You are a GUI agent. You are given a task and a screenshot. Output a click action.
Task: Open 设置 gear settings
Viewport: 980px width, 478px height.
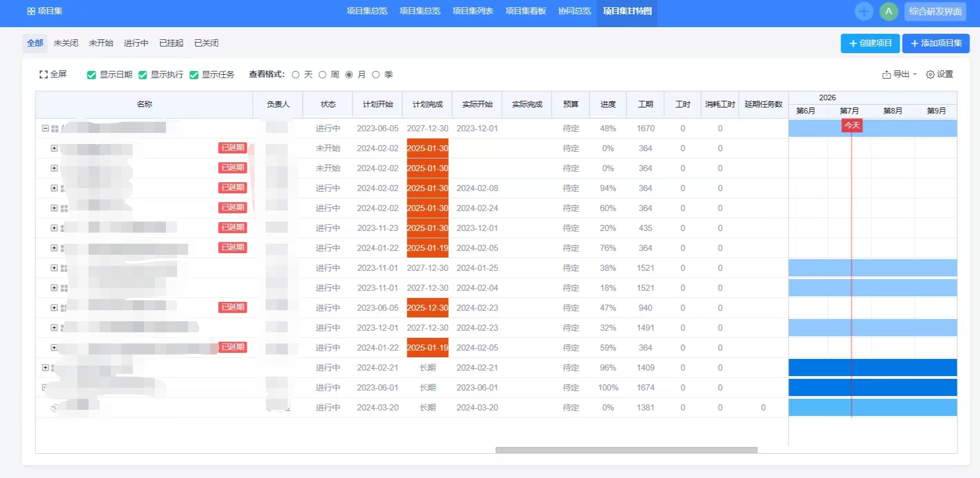click(940, 74)
